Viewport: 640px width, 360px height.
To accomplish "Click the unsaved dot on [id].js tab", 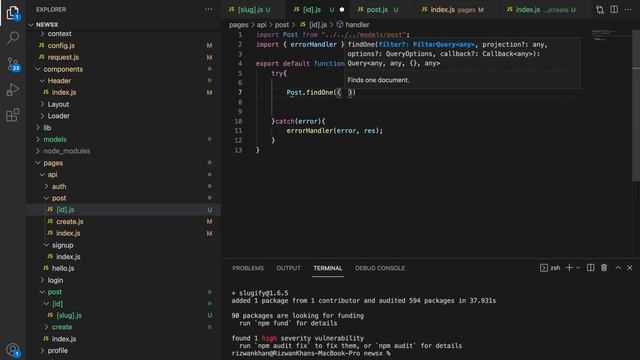I will click(x=342, y=9).
